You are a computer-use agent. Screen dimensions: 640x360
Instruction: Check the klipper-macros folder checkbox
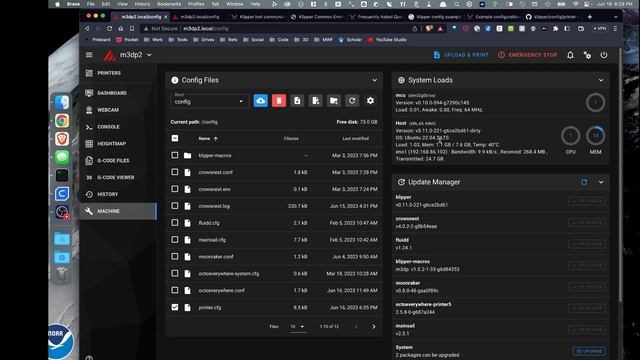175,156
